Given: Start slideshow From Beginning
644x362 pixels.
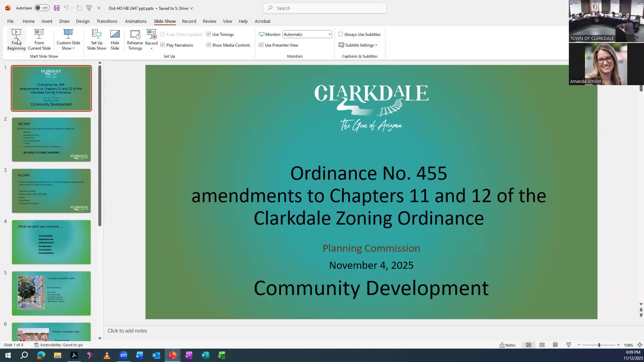Looking at the screenshot, I should (16, 39).
